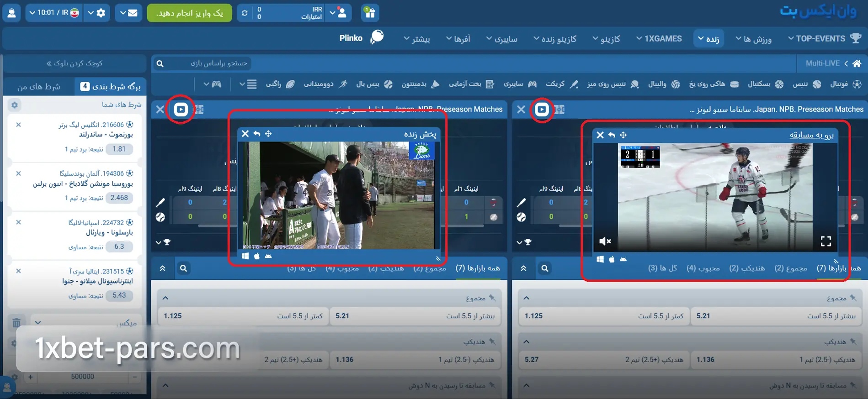Open the زنده live menu

point(708,39)
